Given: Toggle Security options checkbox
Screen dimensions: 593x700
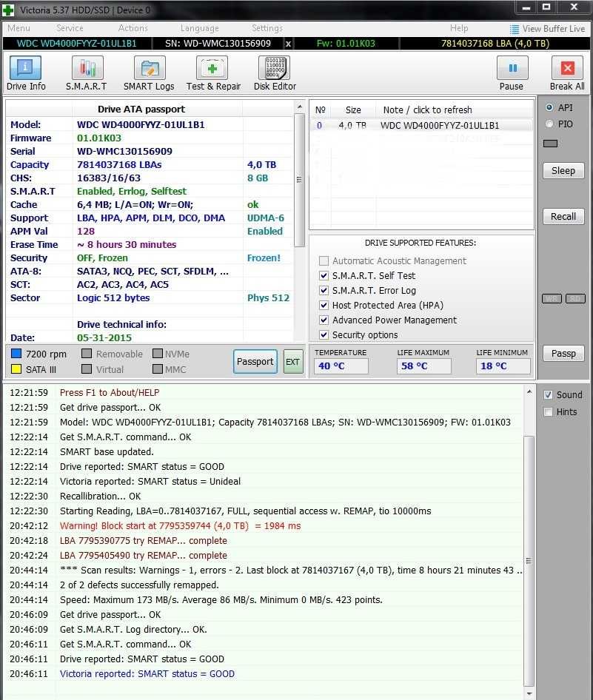Looking at the screenshot, I should point(324,334).
